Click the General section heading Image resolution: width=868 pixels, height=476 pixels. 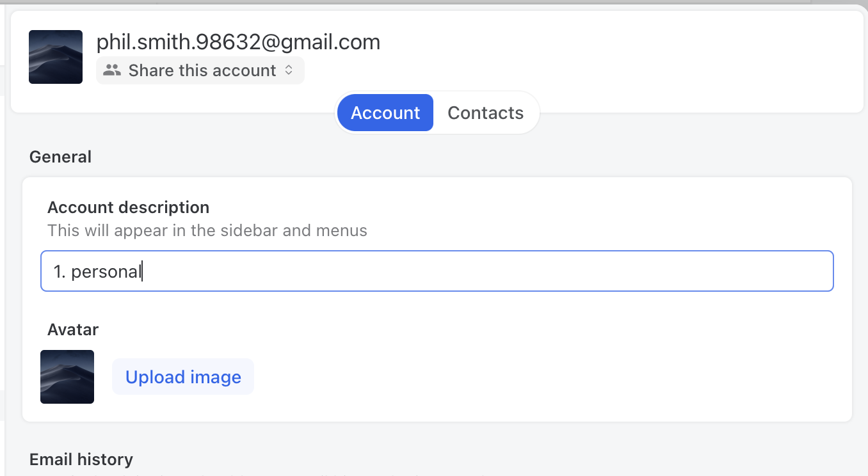coord(60,157)
